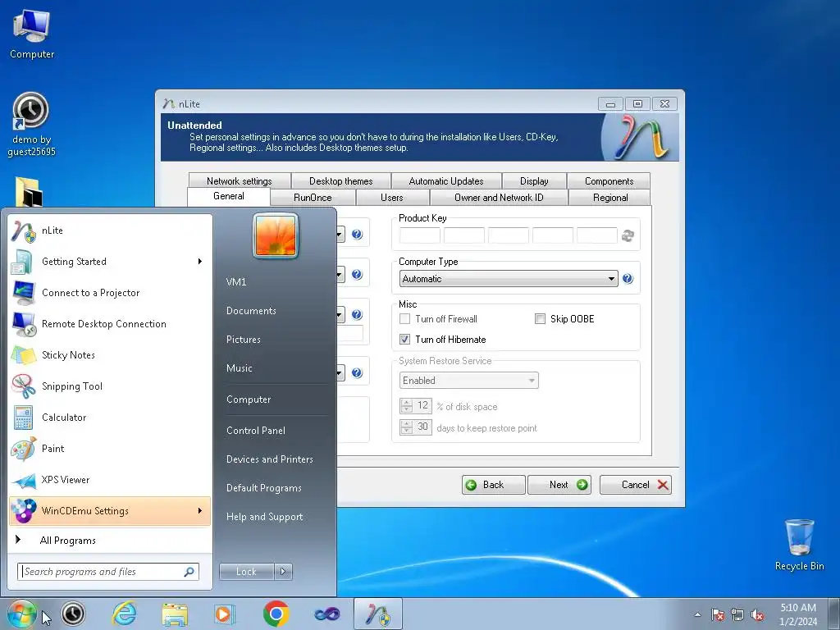Click the taskbar clock
Image resolution: width=840 pixels, height=630 pixels.
(798, 614)
